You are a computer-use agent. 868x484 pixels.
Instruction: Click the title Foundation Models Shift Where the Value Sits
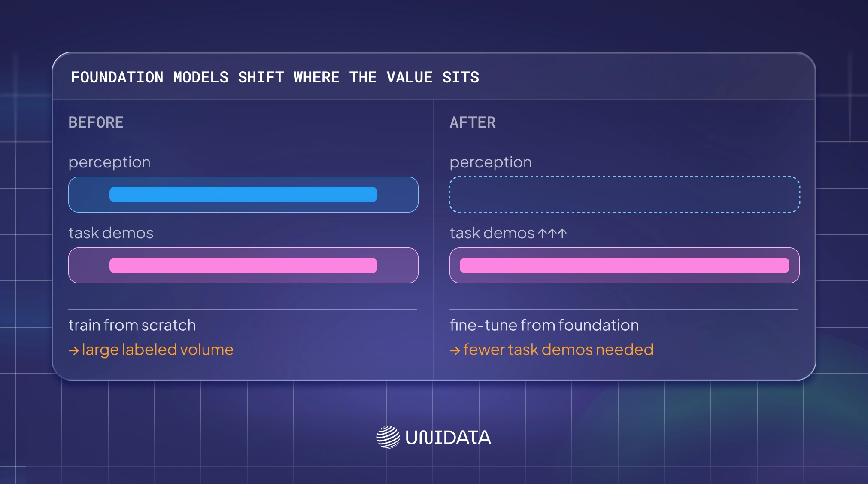point(275,77)
